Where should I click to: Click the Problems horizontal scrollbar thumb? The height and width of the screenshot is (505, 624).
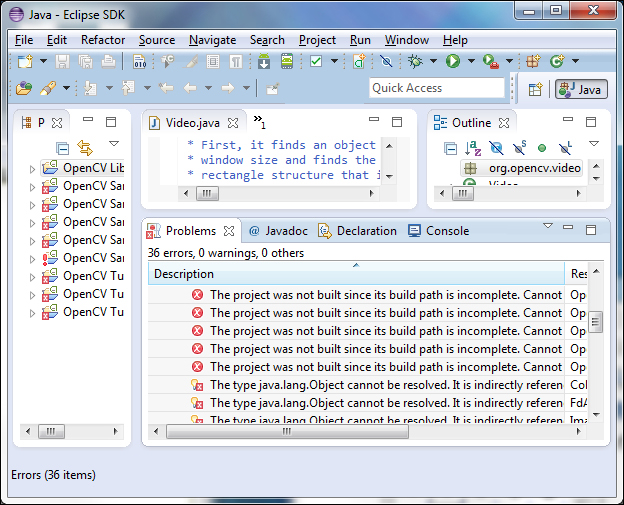[x=287, y=431]
